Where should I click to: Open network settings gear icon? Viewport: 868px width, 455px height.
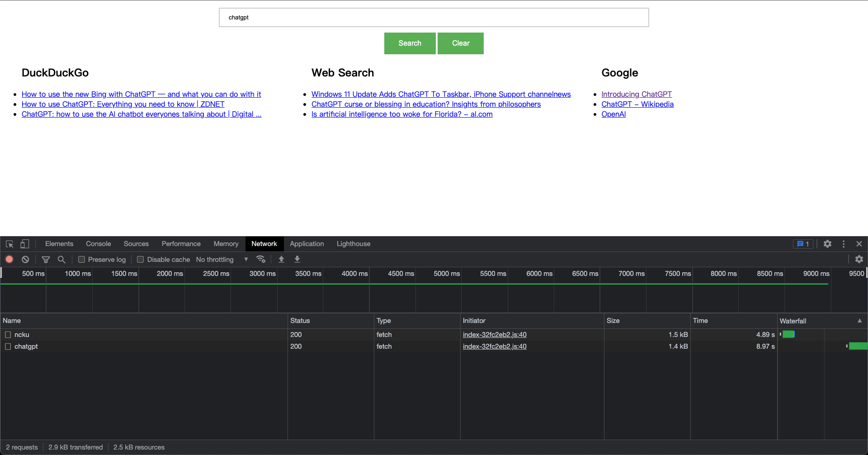tap(859, 259)
